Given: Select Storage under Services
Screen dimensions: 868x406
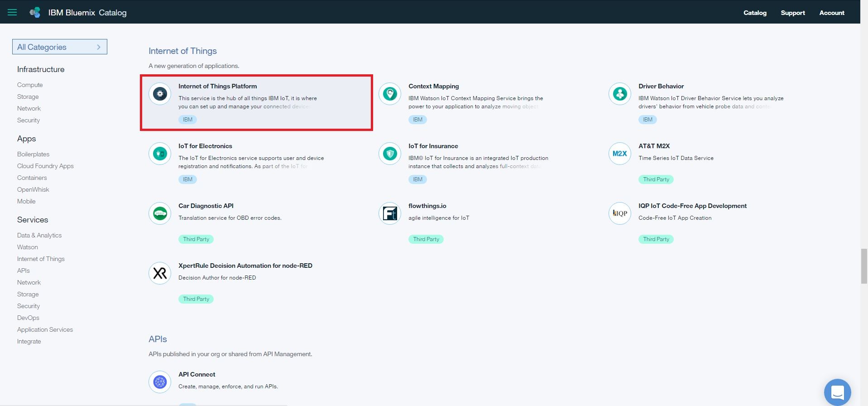Looking at the screenshot, I should click(28, 294).
